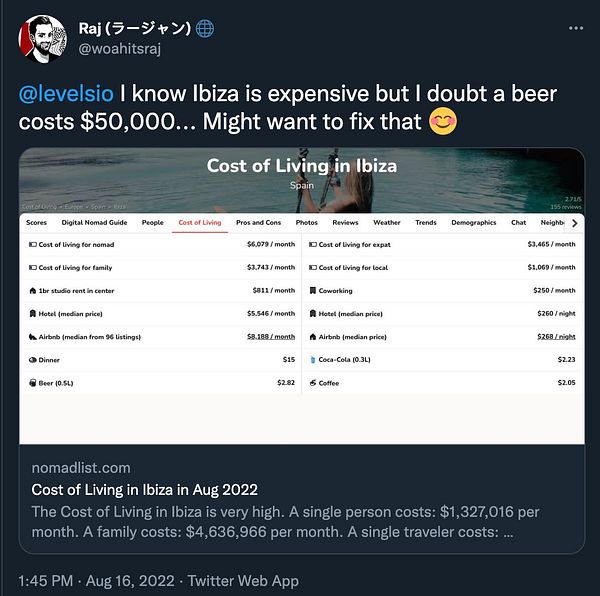Click the Coca-Cola cup icon
This screenshot has height=596, width=600.
[x=313, y=359]
